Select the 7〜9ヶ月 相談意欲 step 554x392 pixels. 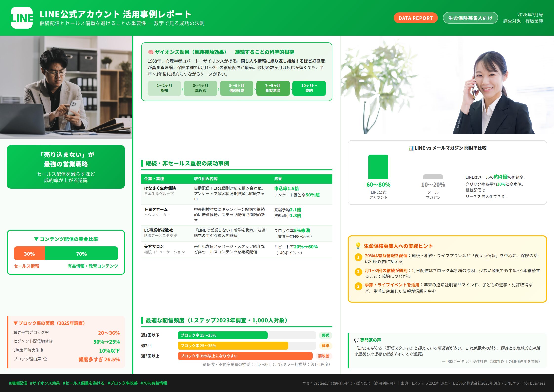(x=273, y=88)
